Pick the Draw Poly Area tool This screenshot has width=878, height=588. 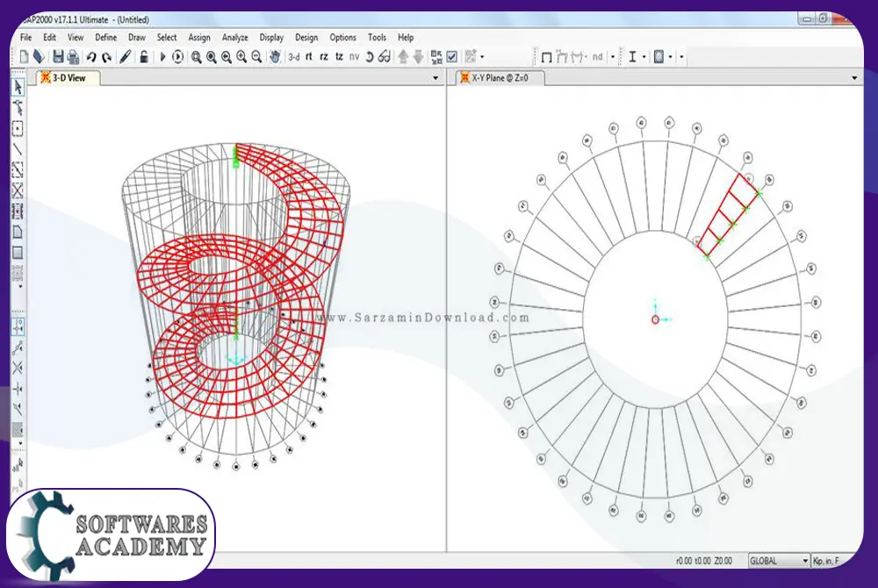point(18,232)
